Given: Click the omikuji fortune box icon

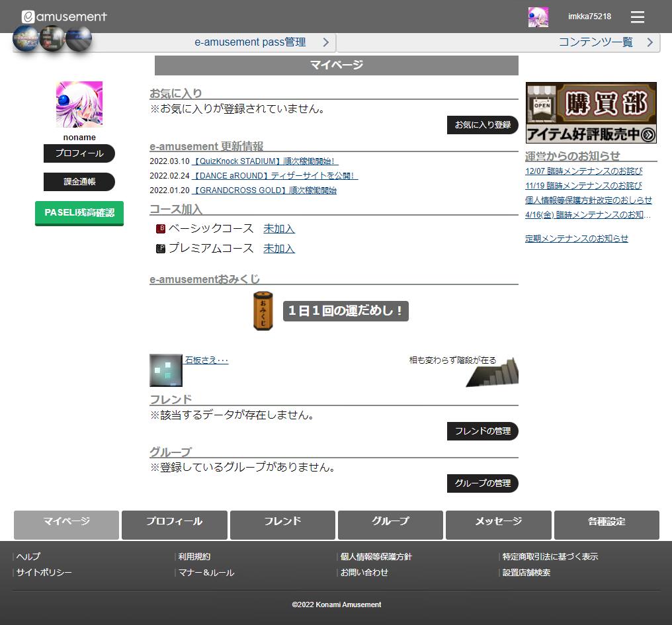Looking at the screenshot, I should coord(263,311).
